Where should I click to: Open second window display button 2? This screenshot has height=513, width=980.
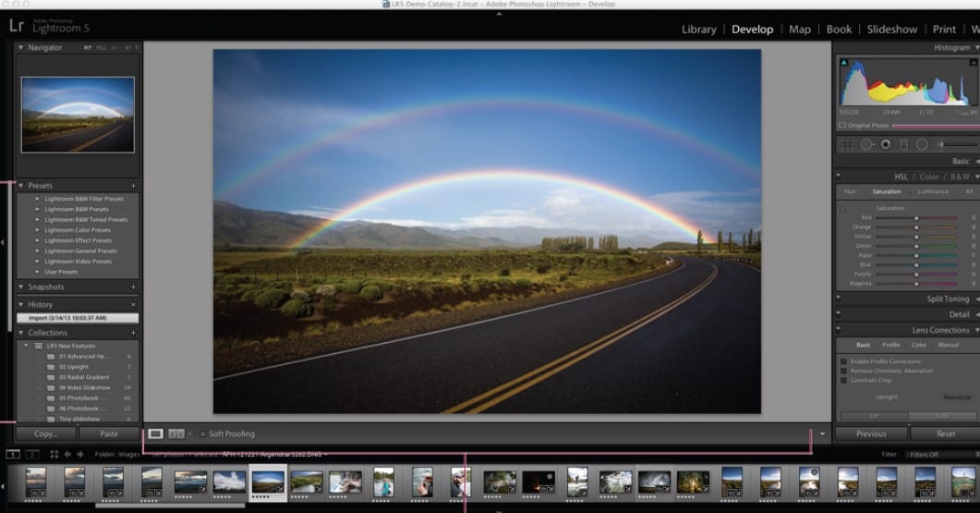point(32,454)
